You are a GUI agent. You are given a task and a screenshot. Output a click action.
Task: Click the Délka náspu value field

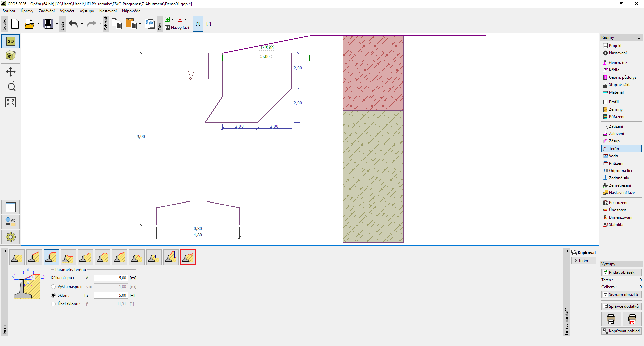111,278
